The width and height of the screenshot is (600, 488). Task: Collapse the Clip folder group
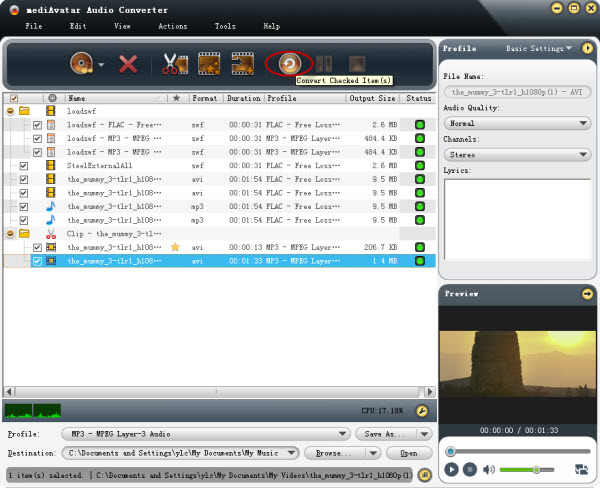pyautogui.click(x=10, y=233)
